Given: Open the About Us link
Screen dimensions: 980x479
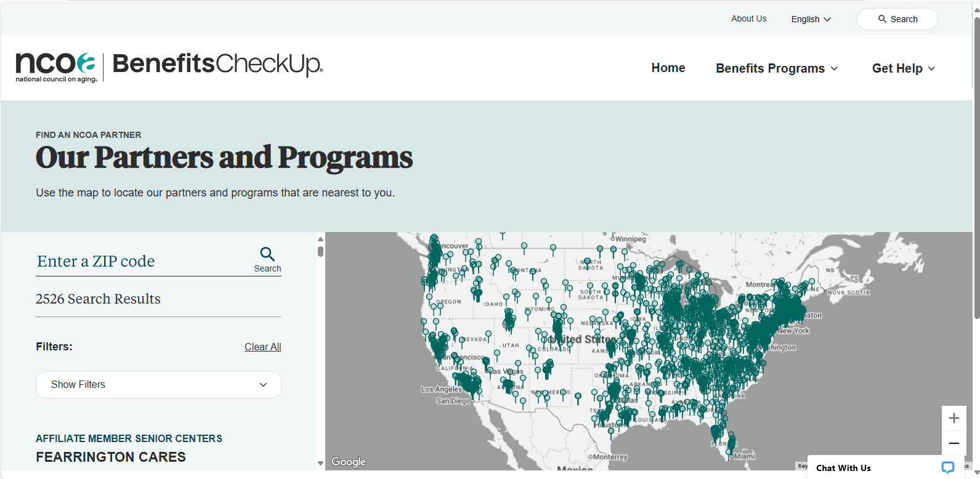Looking at the screenshot, I should click(748, 18).
